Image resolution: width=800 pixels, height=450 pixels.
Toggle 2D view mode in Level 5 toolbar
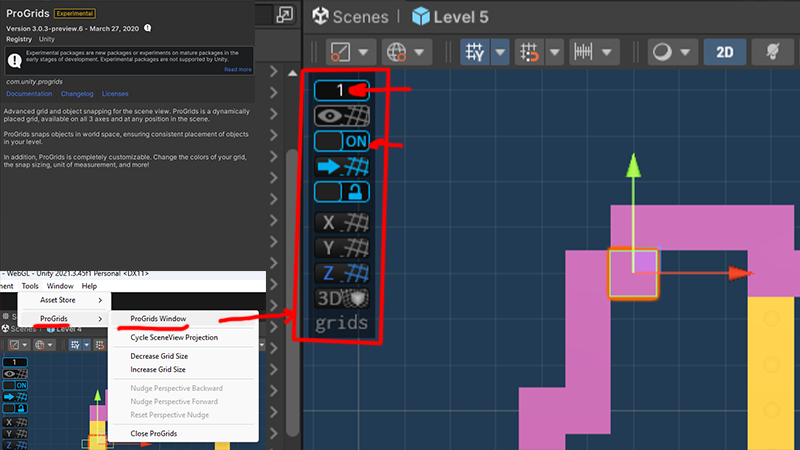point(724,52)
